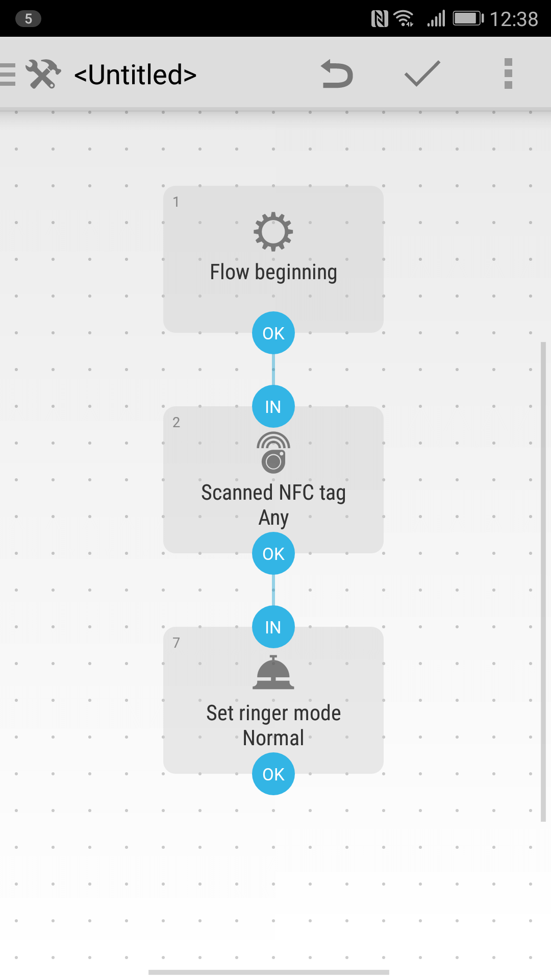
Task: Tap the OK connector of Scanned NFC tag
Action: click(x=273, y=553)
